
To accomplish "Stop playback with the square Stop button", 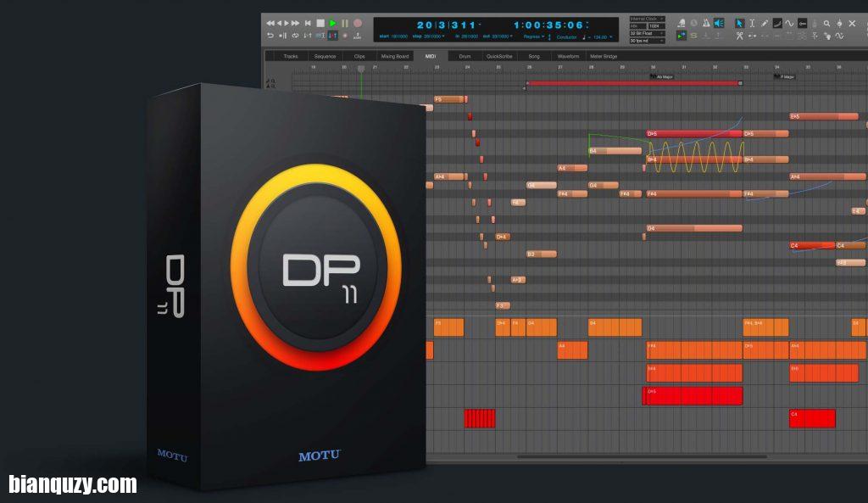I will coord(320,23).
